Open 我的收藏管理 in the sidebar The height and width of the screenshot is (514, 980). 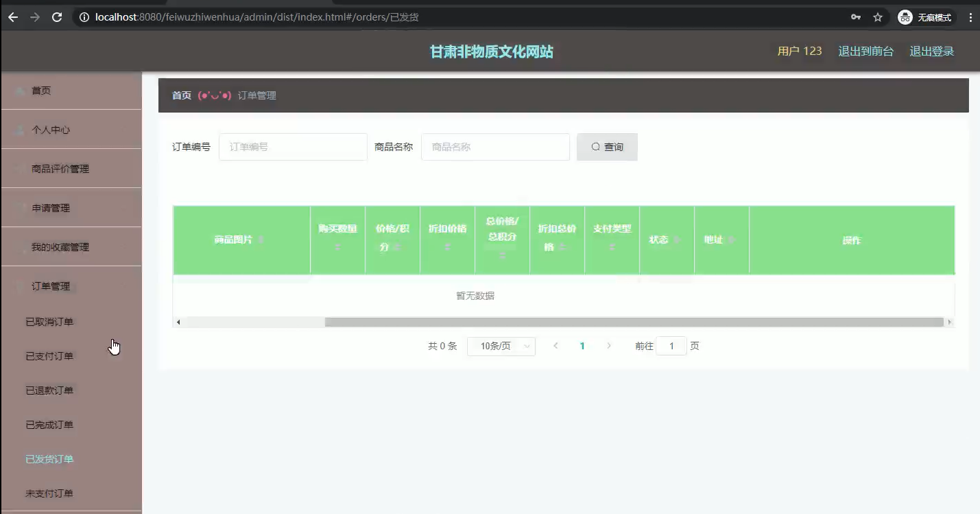click(71, 247)
